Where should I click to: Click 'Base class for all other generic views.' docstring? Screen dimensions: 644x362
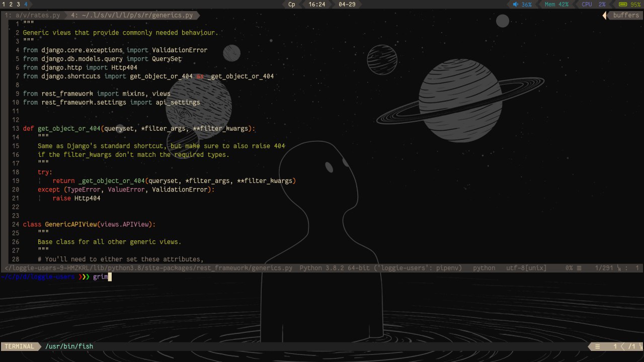coord(109,242)
